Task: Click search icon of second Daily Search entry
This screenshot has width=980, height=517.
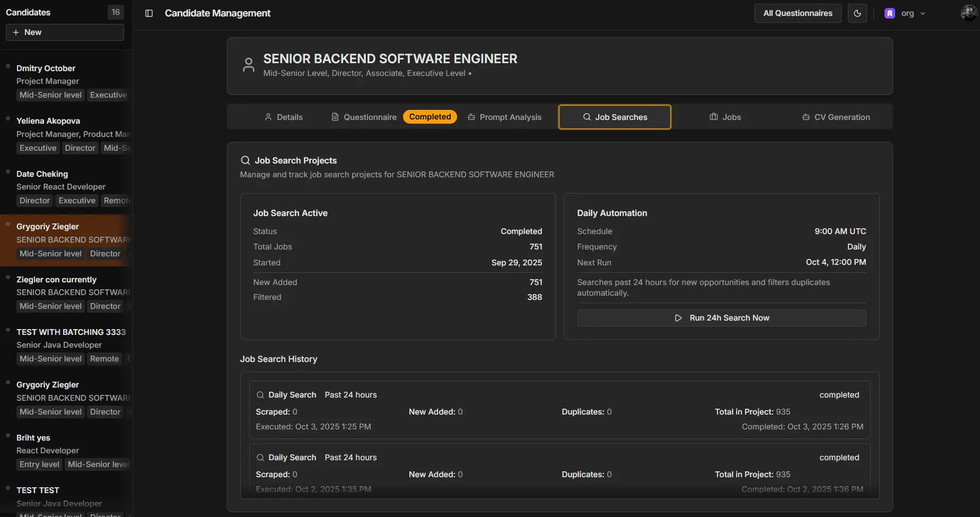Action: coord(260,458)
